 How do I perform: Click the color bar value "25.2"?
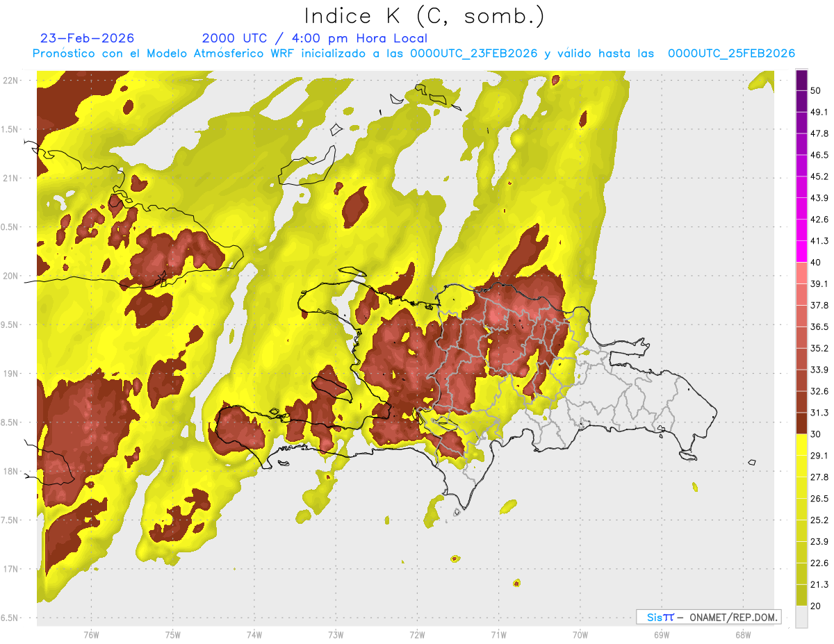click(819, 520)
